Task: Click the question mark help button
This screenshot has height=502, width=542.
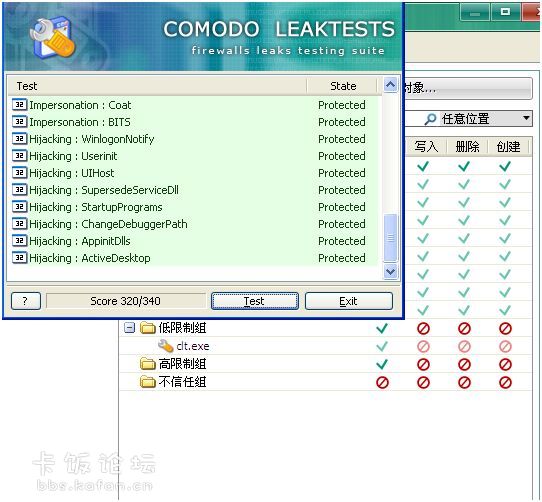Action: point(26,301)
